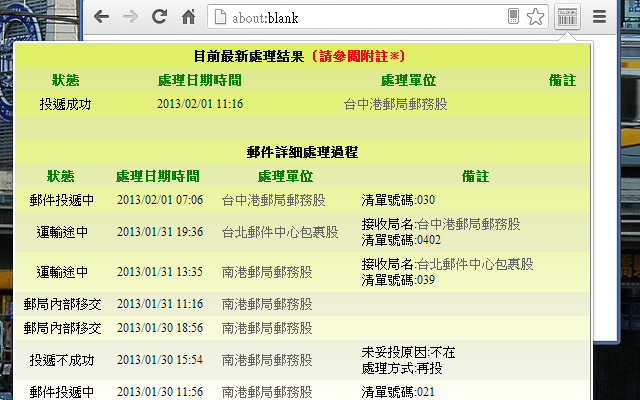Click the 2013/01/31 11:16 timestamp
The height and width of the screenshot is (400, 640).
click(x=160, y=304)
